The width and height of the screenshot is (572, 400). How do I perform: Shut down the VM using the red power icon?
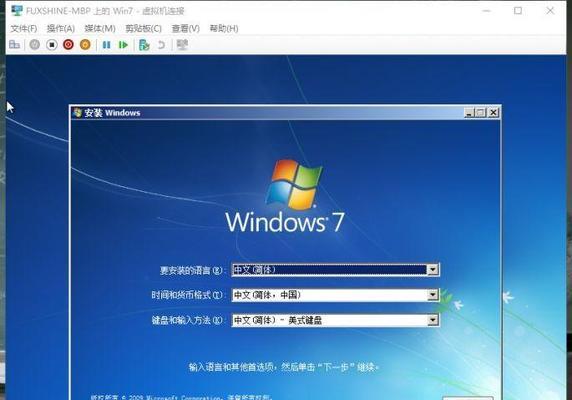click(x=68, y=45)
